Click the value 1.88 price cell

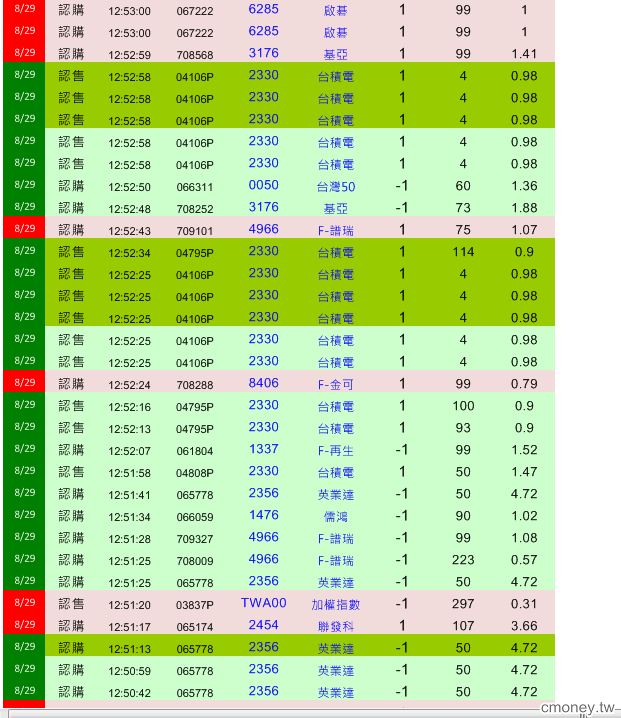pyautogui.click(x=524, y=208)
